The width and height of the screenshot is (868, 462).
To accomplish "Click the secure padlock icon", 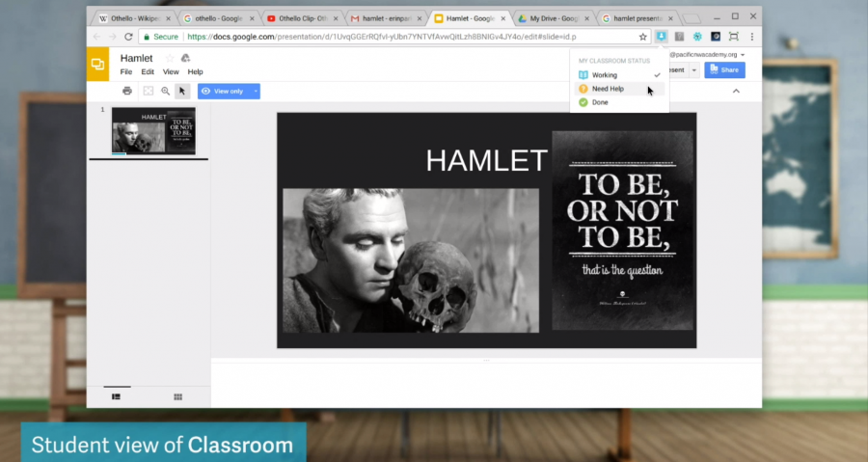I will [x=147, y=37].
